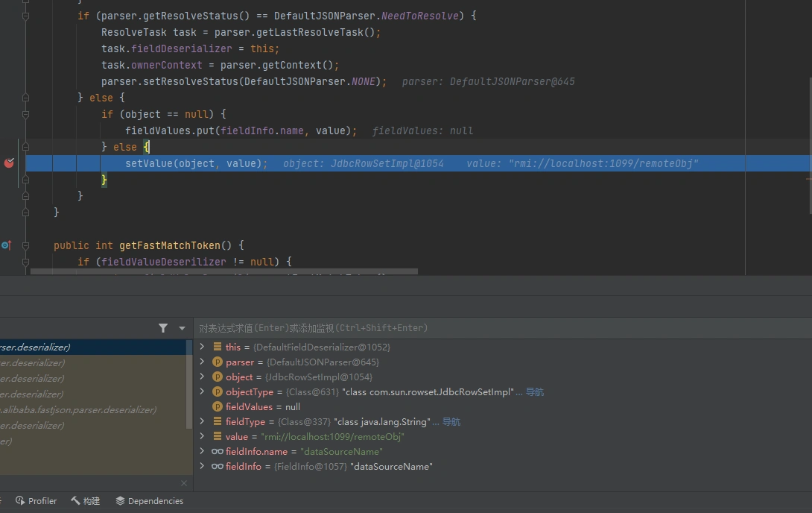
Task: Toggle the breakpoint on the setValue line
Action: coord(9,163)
